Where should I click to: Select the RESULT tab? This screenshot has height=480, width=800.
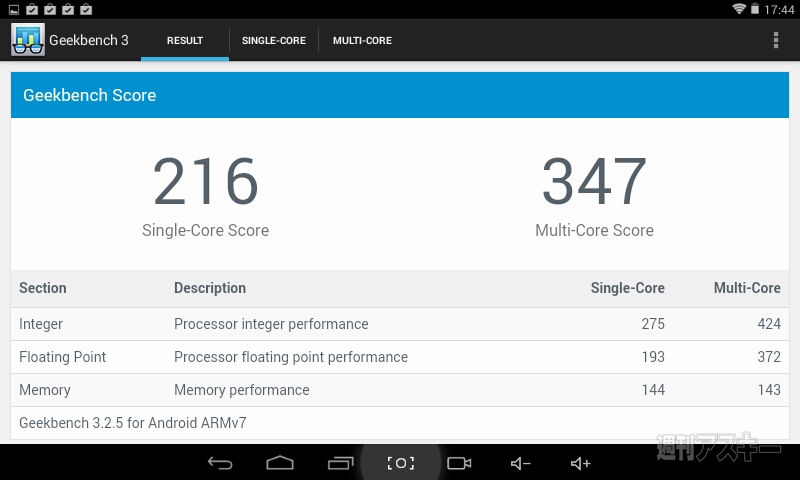click(185, 41)
